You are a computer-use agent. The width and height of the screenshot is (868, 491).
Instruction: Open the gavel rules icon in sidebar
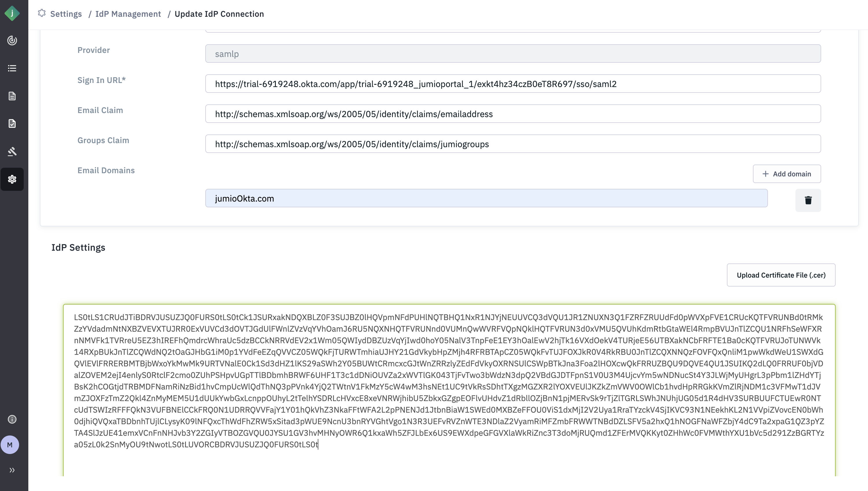click(12, 152)
